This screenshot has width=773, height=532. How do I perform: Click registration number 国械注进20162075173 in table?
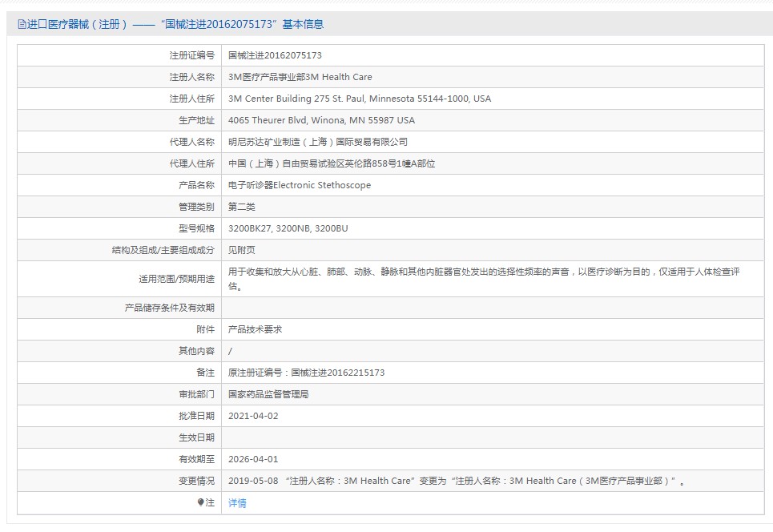[x=275, y=55]
